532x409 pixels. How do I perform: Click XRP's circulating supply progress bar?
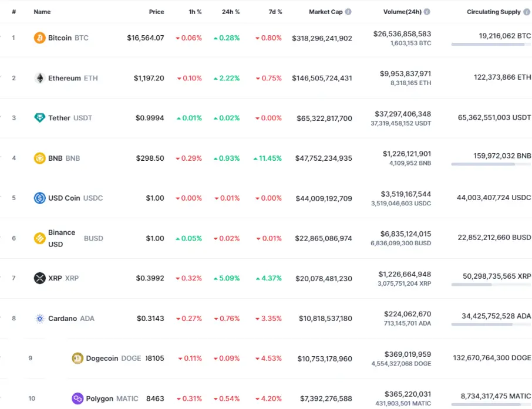point(491,285)
